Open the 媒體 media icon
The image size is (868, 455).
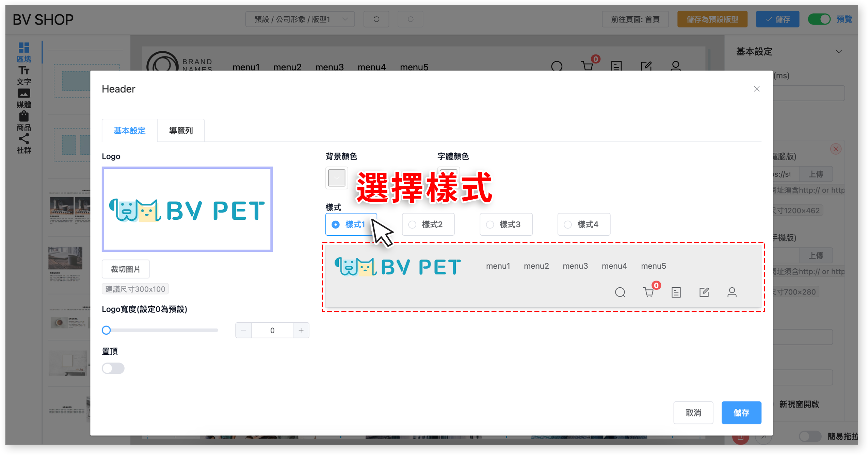23,98
